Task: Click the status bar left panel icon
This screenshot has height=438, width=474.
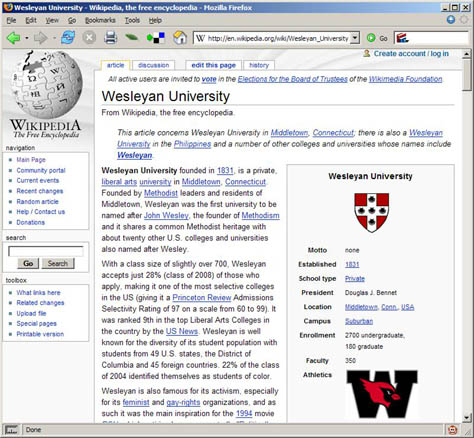Action: coord(11,430)
